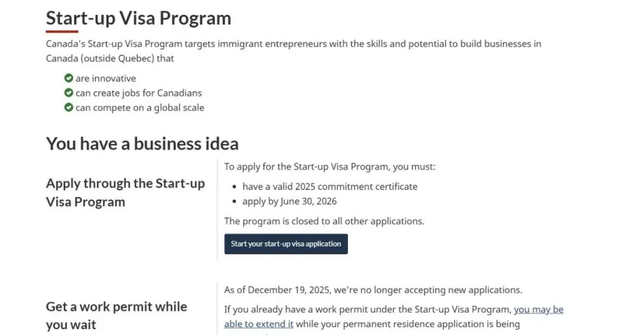Click the "apply by June 30, 2026" bullet text
Screen dimensions: 644x335
pos(289,201)
